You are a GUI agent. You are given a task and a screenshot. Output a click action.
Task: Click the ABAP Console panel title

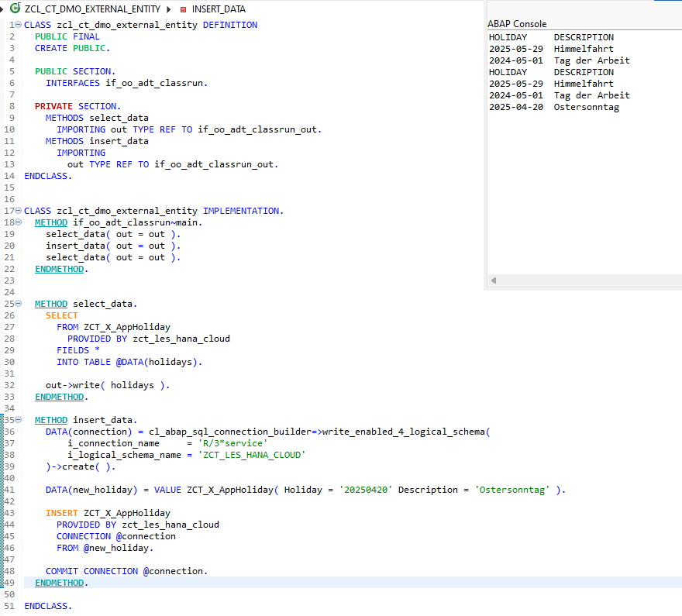point(517,24)
